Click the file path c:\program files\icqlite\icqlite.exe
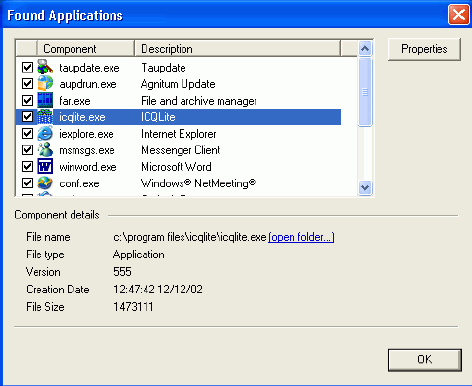 click(190, 237)
